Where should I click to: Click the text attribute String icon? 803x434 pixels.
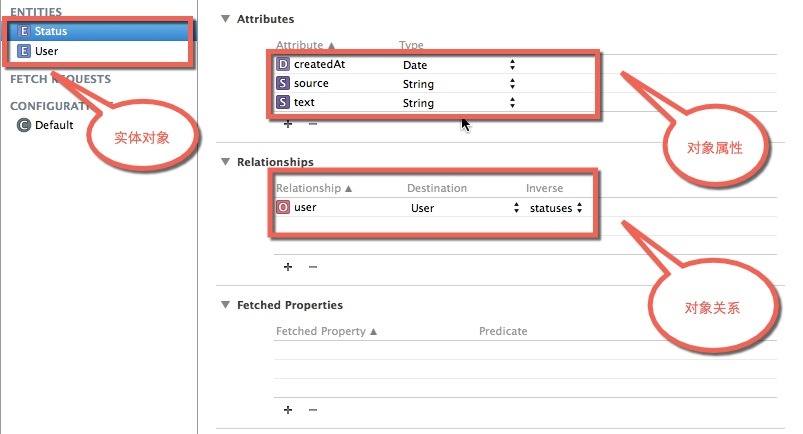click(x=283, y=103)
